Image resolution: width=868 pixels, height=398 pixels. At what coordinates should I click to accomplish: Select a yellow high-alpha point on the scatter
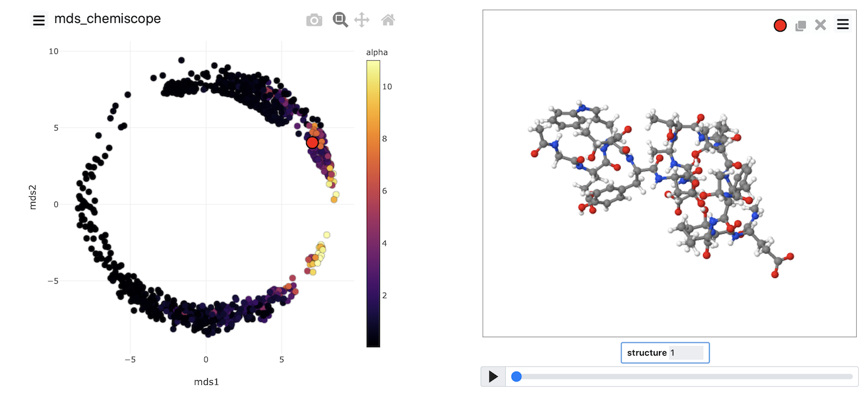coord(326,234)
